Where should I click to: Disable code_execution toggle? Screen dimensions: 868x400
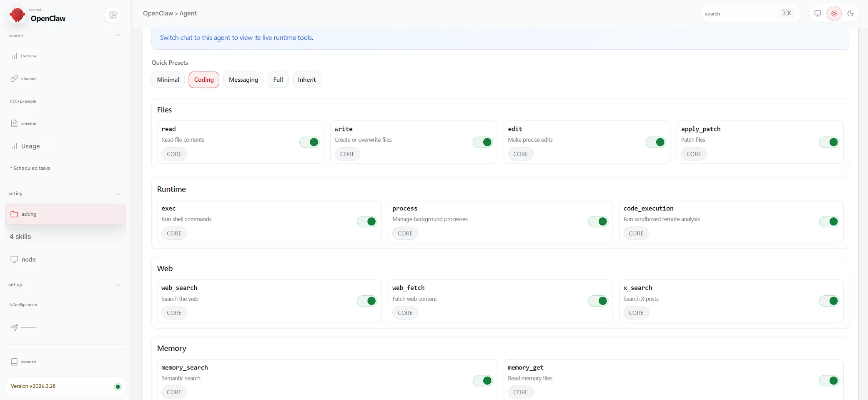[x=829, y=221]
